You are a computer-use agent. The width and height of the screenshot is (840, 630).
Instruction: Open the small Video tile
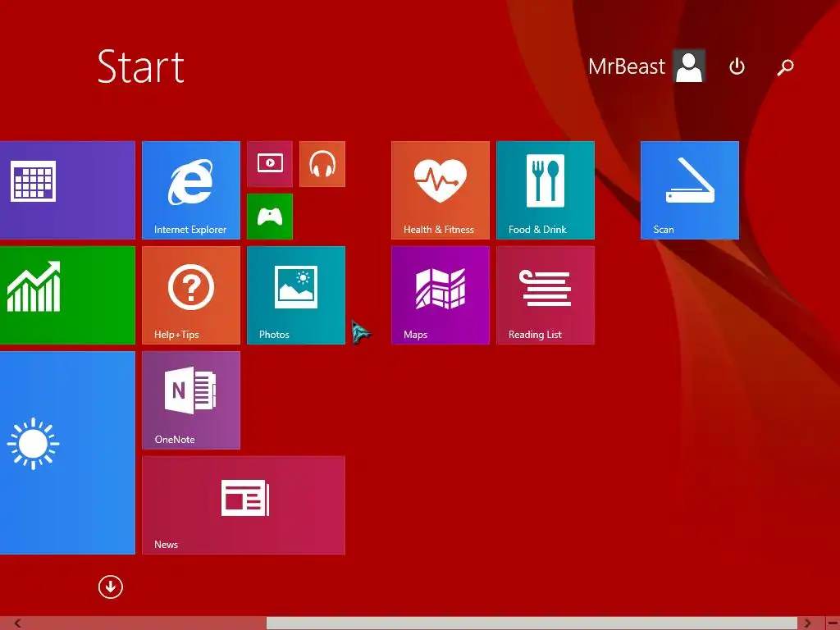point(270,164)
